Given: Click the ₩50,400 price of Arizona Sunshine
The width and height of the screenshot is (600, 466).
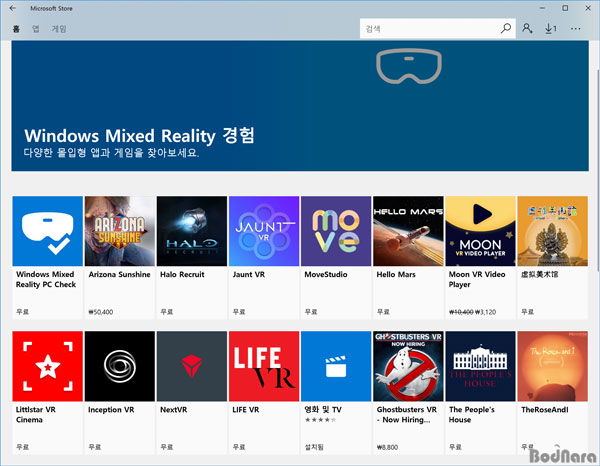Looking at the screenshot, I should [101, 312].
